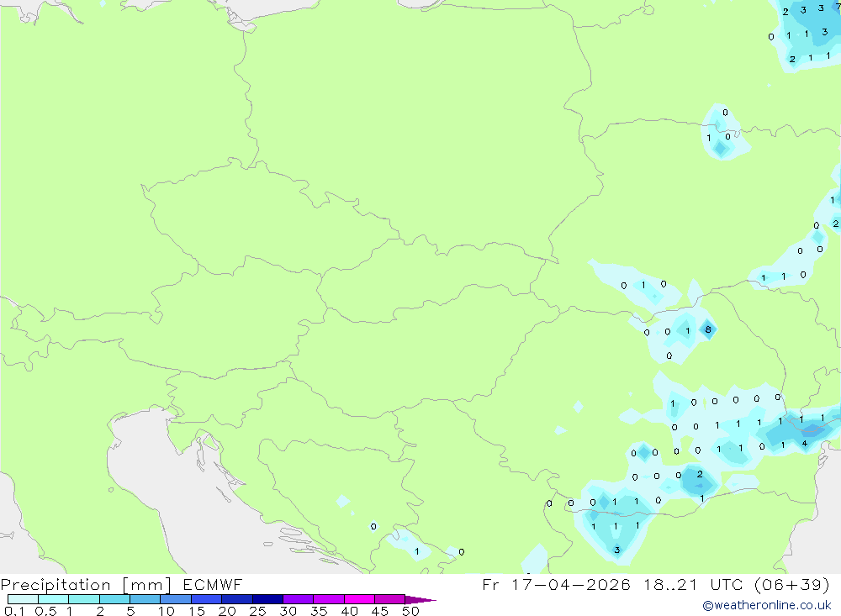Click the "[mm]" unit label
Image resolution: width=841 pixels, height=616 pixels.
(147, 584)
